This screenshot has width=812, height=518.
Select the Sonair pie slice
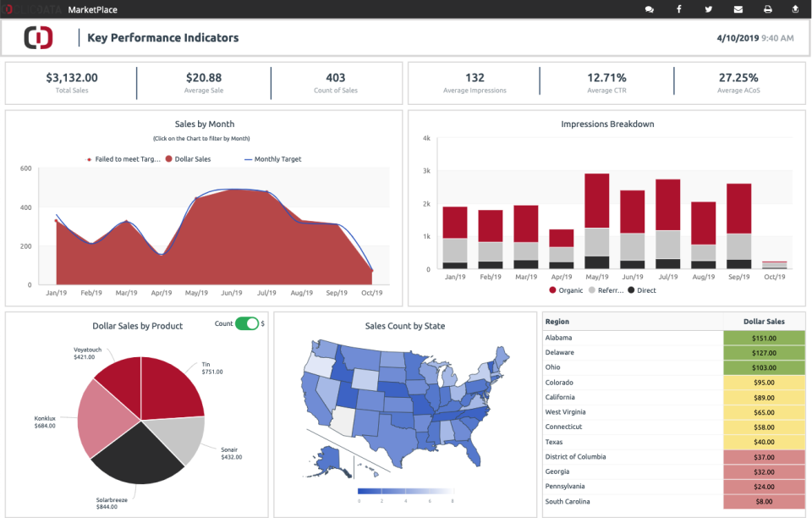178,438
